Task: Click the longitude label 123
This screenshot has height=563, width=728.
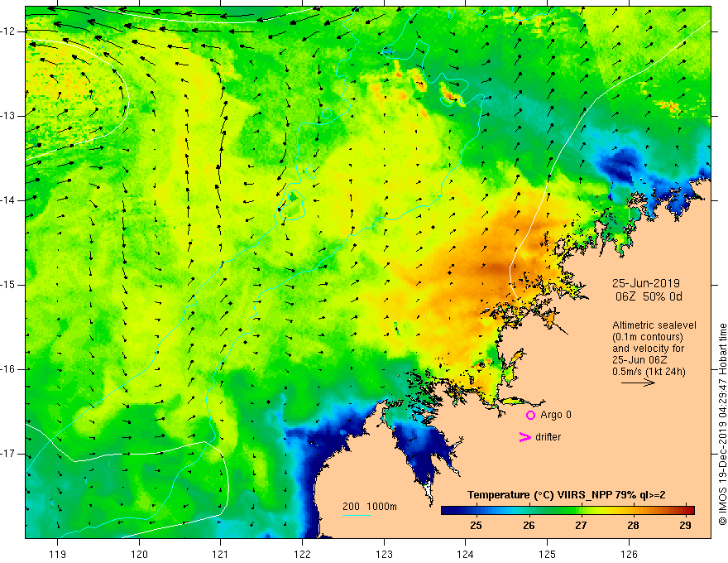Action: coord(384,554)
